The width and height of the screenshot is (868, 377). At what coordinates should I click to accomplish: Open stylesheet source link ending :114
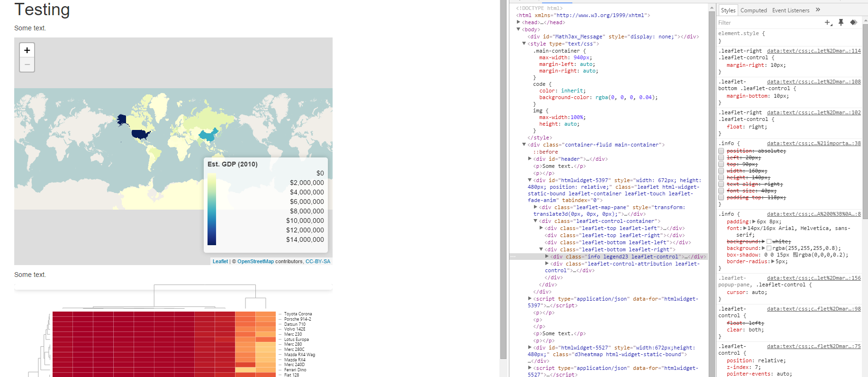[814, 51]
